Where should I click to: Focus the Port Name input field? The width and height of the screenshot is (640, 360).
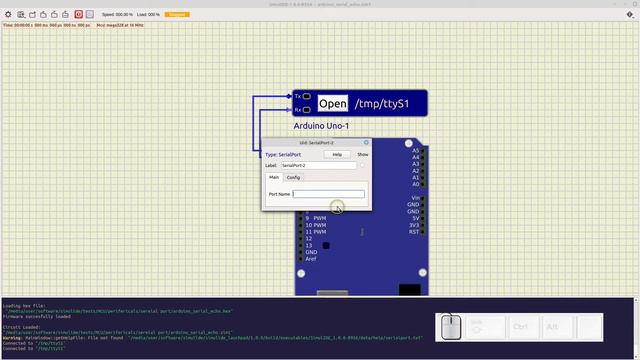click(329, 194)
